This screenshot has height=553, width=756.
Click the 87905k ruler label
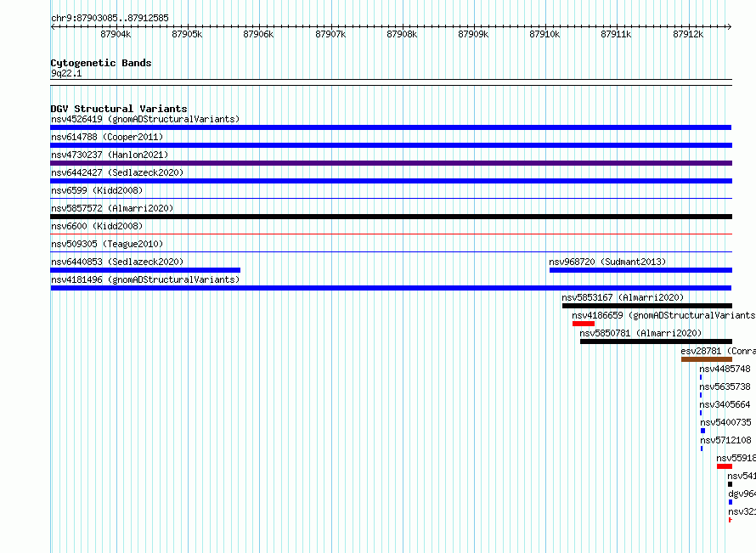tap(187, 34)
